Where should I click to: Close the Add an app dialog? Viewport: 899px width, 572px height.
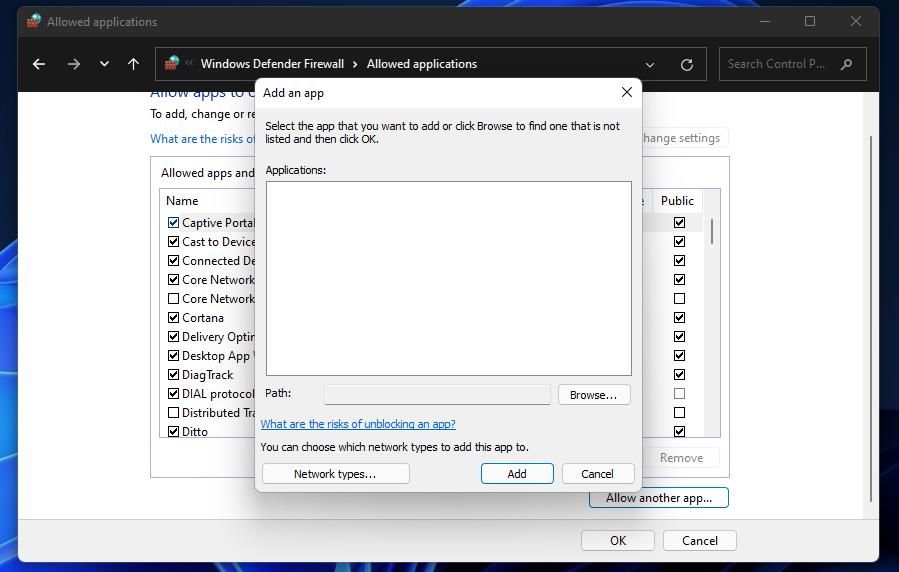coord(627,92)
